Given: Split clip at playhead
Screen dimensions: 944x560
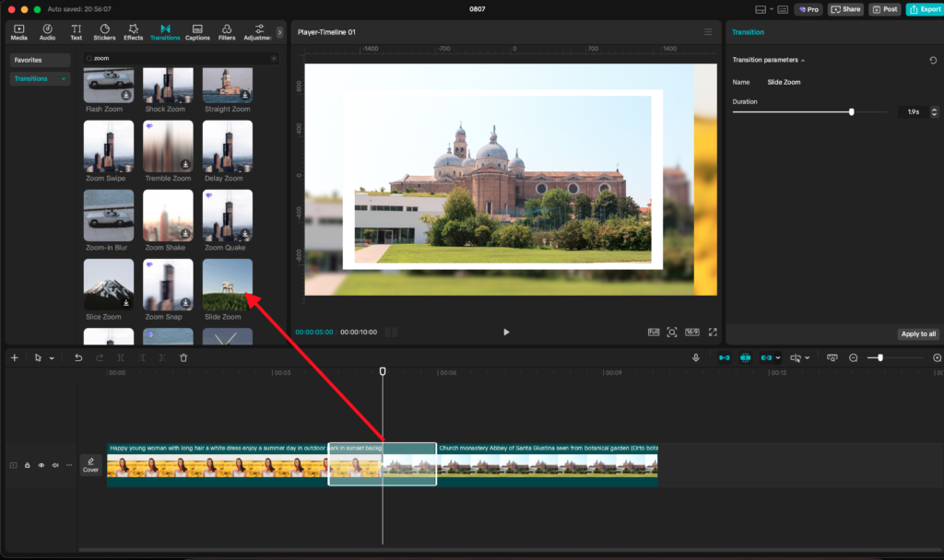Looking at the screenshot, I should 121,358.
